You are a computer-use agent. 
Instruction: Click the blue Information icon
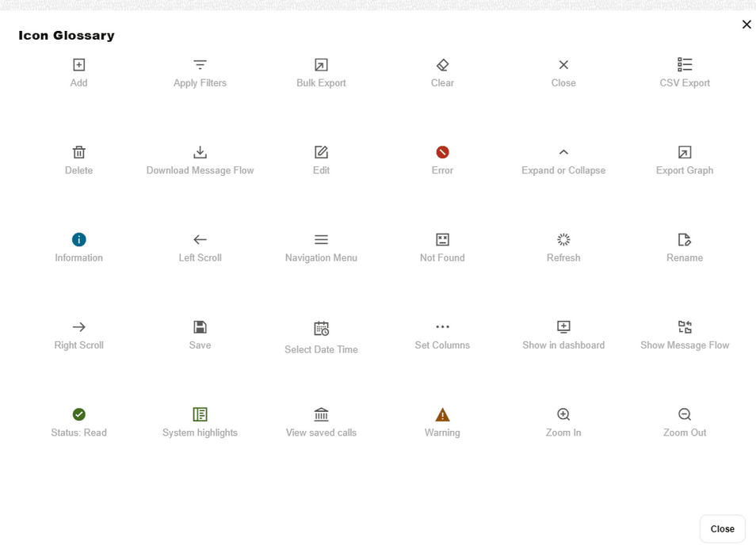[78, 239]
